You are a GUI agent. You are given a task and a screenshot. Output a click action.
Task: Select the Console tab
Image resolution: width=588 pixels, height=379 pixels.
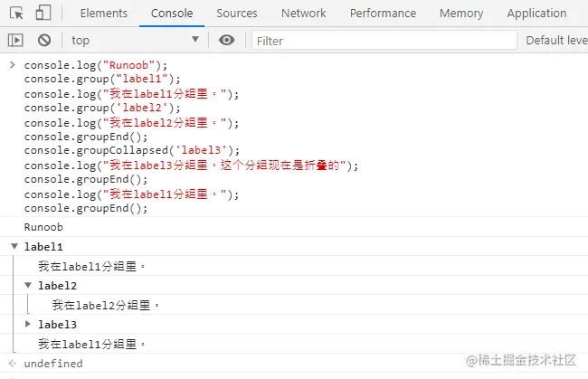tap(172, 14)
